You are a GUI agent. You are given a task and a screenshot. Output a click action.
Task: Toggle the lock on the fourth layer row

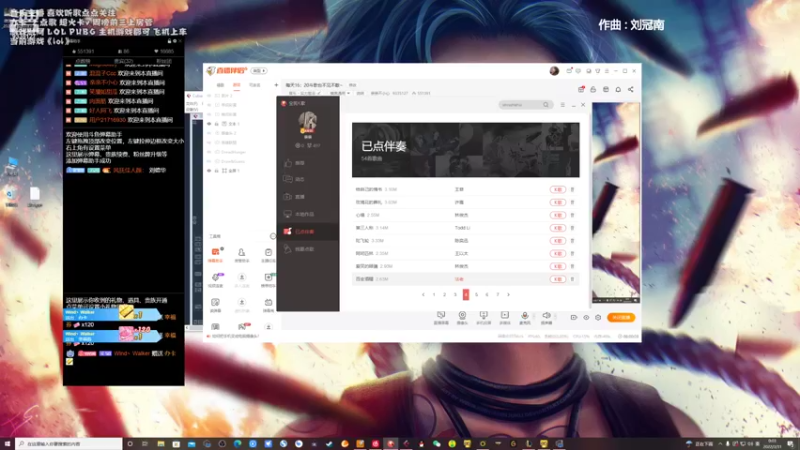(x=216, y=124)
